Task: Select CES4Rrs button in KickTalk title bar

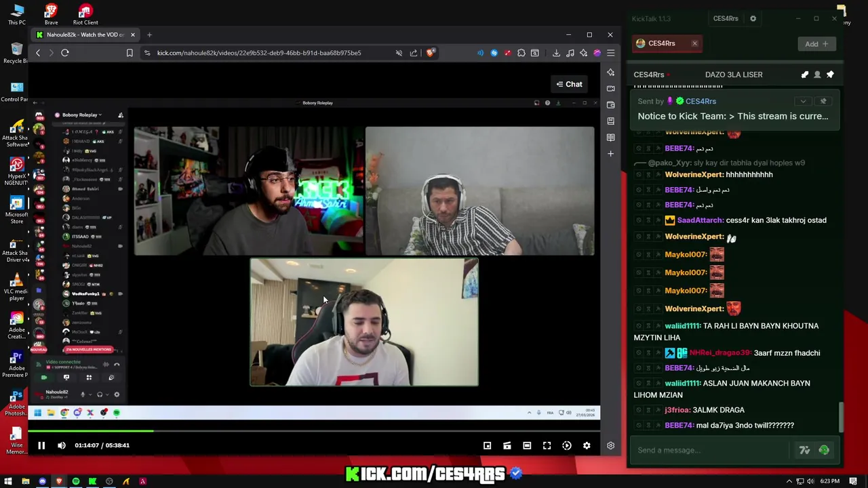Action: tap(726, 19)
